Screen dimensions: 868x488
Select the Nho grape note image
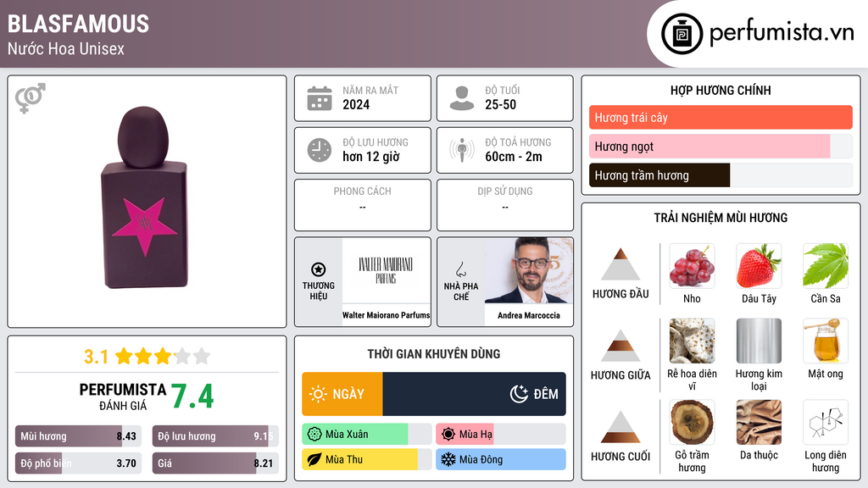pyautogui.click(x=692, y=265)
